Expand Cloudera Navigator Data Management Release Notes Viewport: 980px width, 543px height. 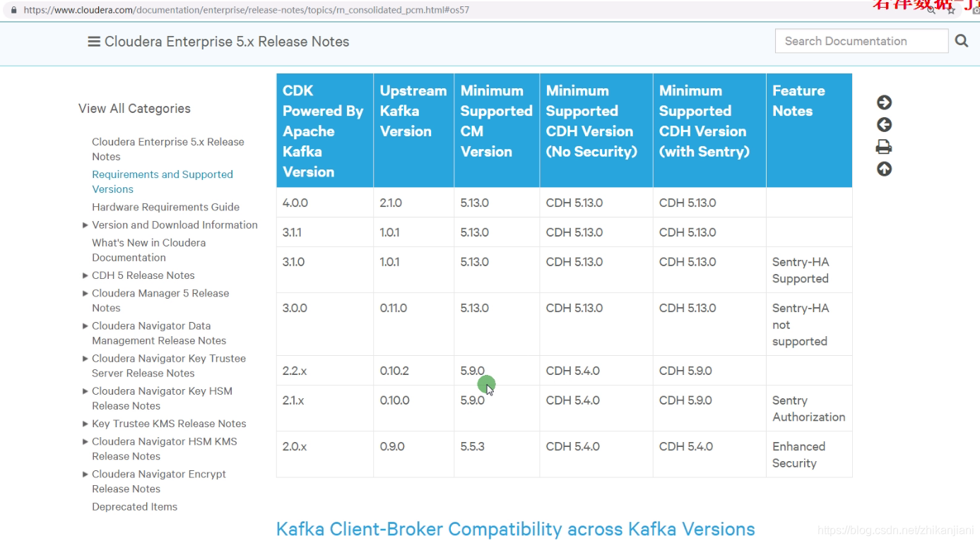85,326
